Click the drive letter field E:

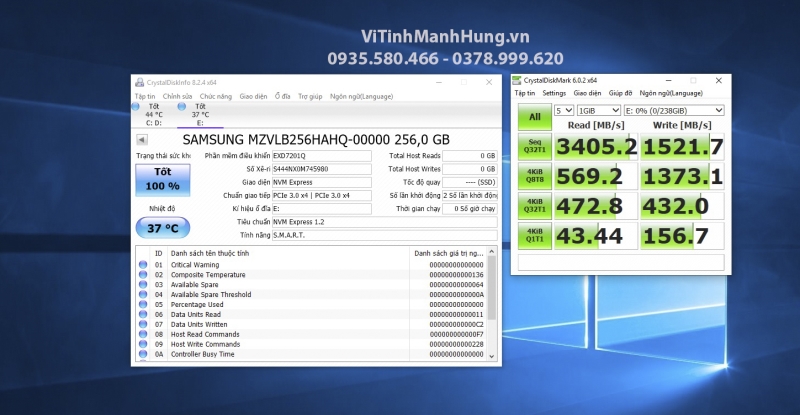(321, 209)
